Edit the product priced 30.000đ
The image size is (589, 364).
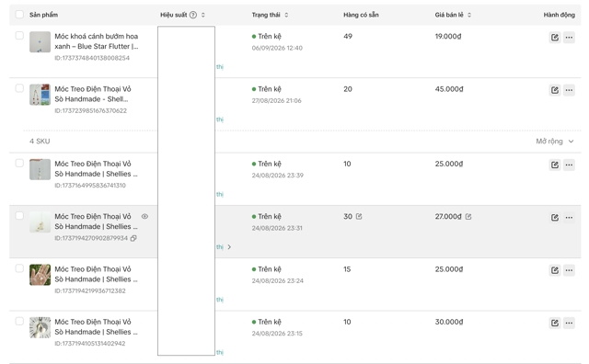[x=554, y=323]
